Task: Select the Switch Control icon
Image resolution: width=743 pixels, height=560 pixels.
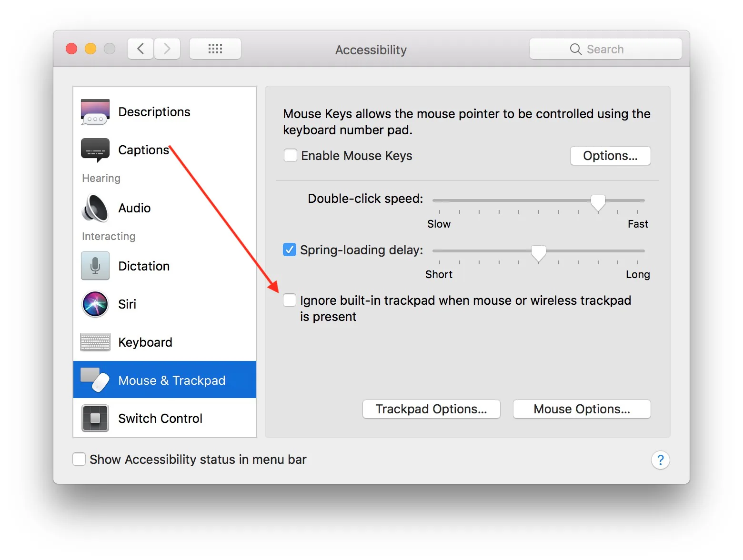Action: pos(95,418)
